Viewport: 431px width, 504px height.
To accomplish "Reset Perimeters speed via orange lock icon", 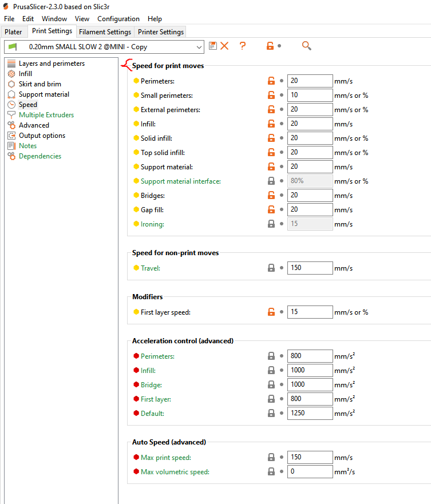I will (x=271, y=81).
